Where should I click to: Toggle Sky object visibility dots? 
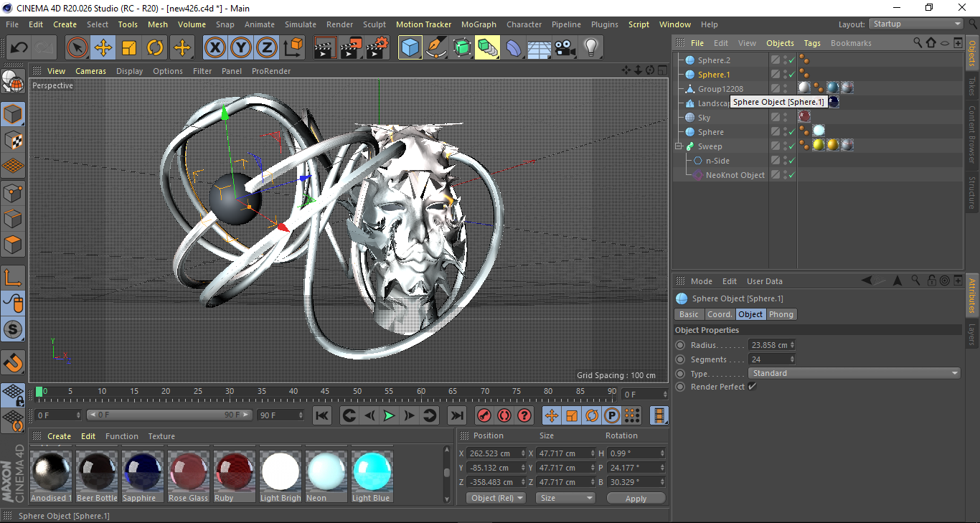tap(785, 118)
